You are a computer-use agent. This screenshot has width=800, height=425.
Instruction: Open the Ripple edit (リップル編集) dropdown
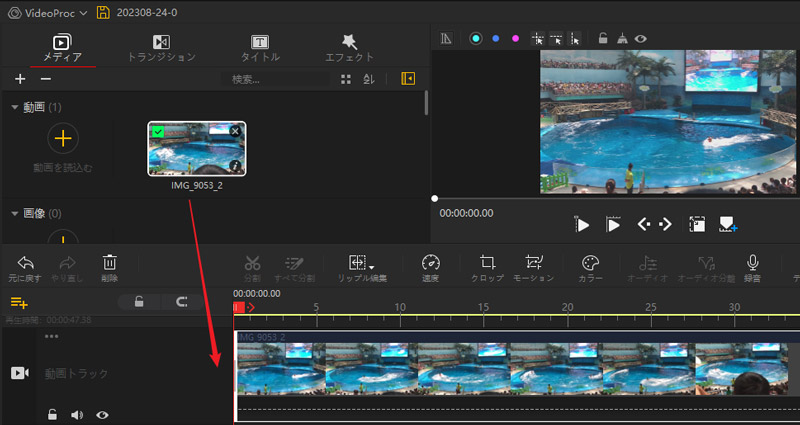pyautogui.click(x=362, y=264)
